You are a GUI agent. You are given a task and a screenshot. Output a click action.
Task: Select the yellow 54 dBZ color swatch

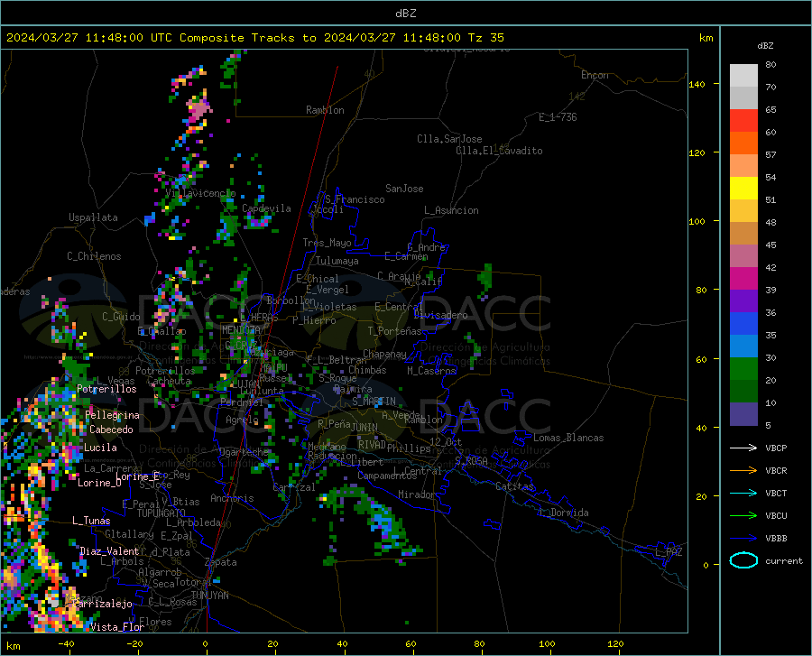click(x=743, y=189)
